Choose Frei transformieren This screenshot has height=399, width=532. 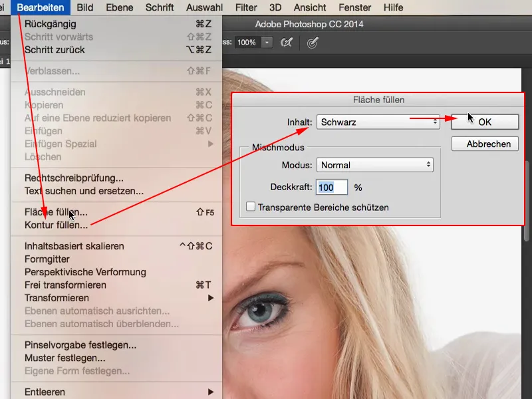(x=117, y=285)
